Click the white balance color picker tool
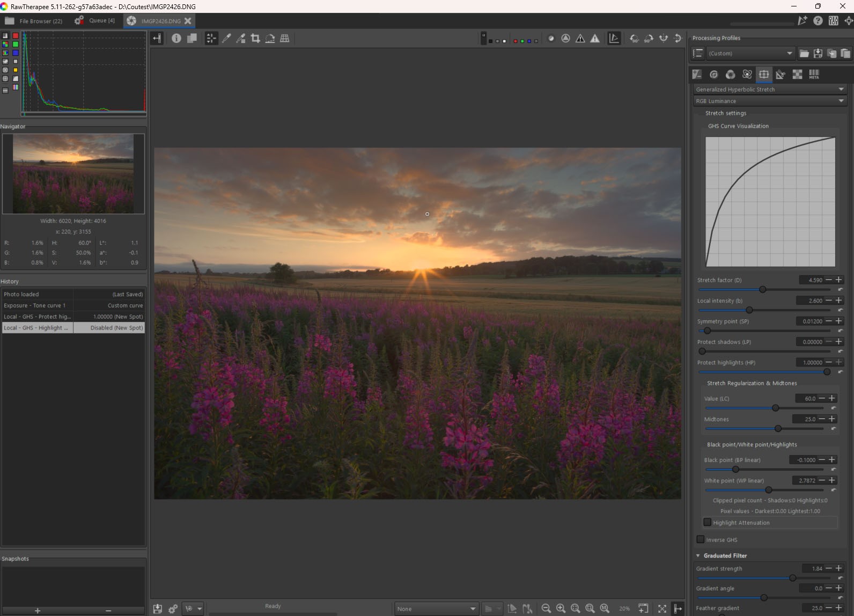Image resolution: width=854 pixels, height=616 pixels. [226, 38]
